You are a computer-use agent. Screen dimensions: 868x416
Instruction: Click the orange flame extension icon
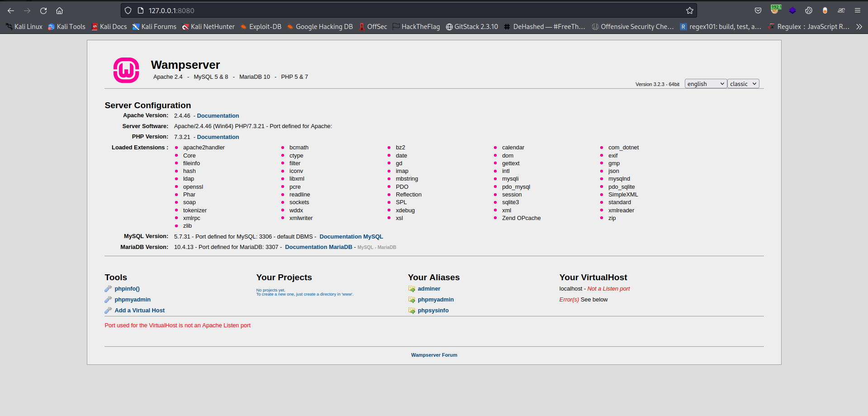[x=825, y=10]
